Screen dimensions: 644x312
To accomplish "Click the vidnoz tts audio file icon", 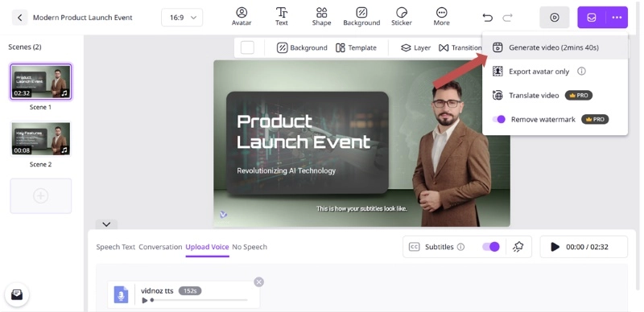I will click(x=121, y=294).
